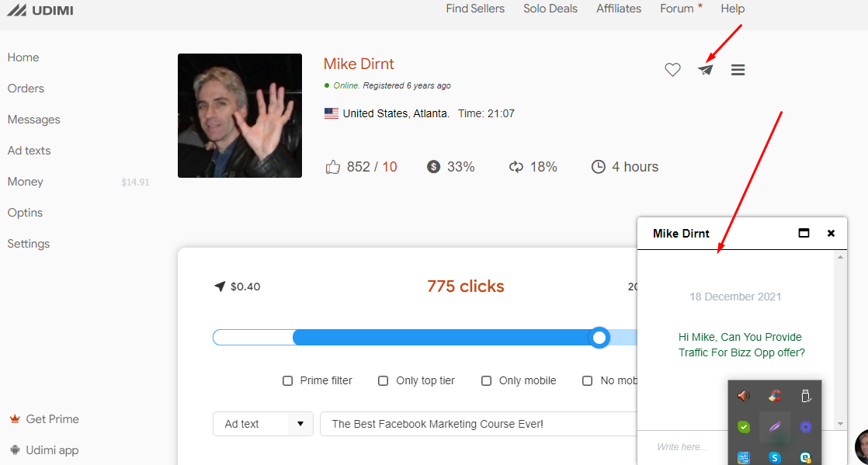The width and height of the screenshot is (868, 465).
Task: Click the chat message about Bizz Opp offer
Action: coord(741,345)
